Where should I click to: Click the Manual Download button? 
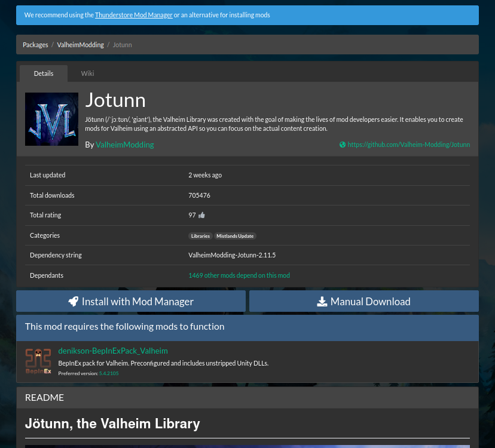364,301
